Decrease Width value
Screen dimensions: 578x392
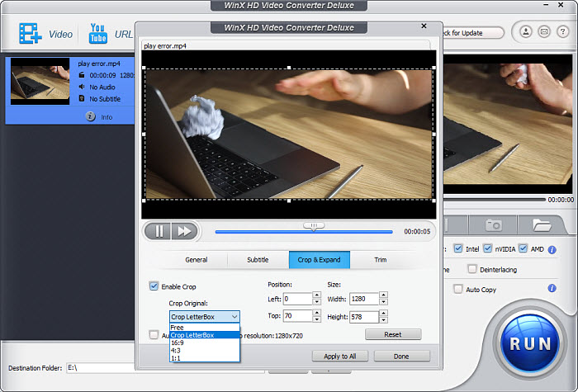[383, 302]
